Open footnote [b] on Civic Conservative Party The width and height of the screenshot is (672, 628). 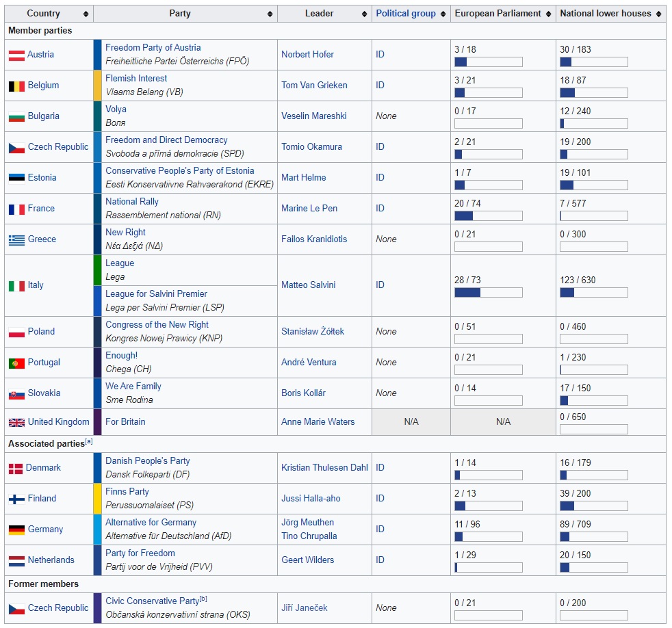203,599
